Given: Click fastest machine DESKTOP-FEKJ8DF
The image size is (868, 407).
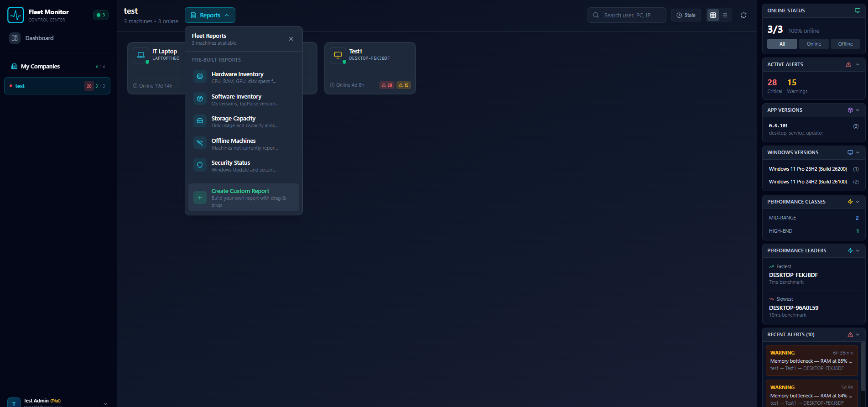Looking at the screenshot, I should pos(793,275).
